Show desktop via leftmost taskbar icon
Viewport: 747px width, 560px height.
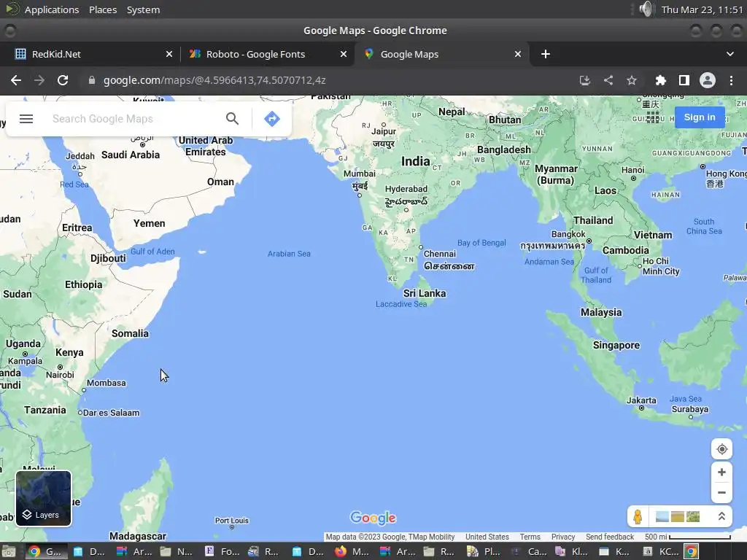tap(9, 551)
